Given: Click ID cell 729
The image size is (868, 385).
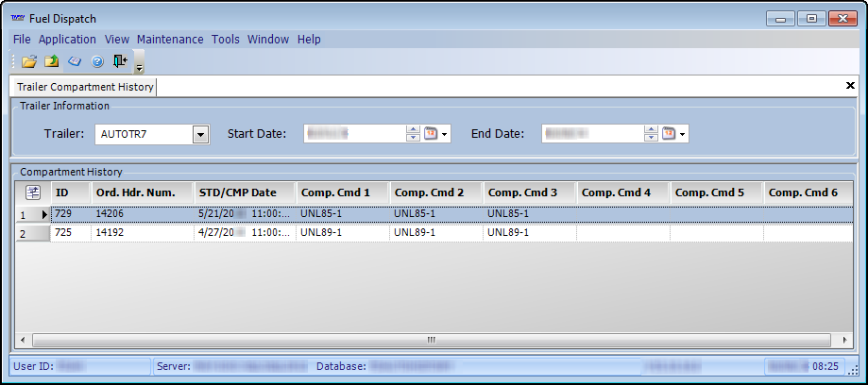Looking at the screenshot, I should (x=71, y=213).
